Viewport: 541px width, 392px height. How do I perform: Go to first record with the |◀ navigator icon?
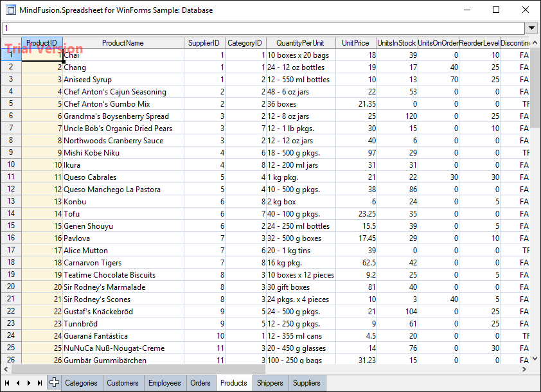click(8, 383)
